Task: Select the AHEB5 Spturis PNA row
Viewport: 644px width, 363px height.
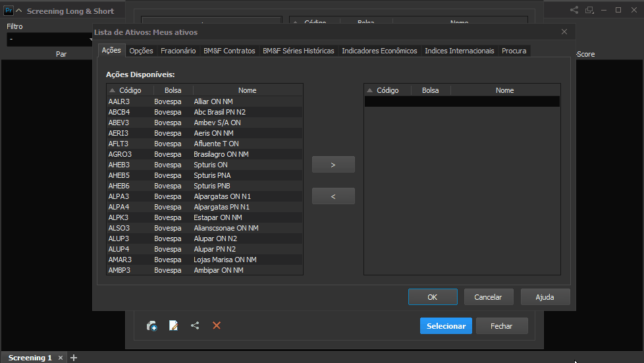Action: pos(205,175)
